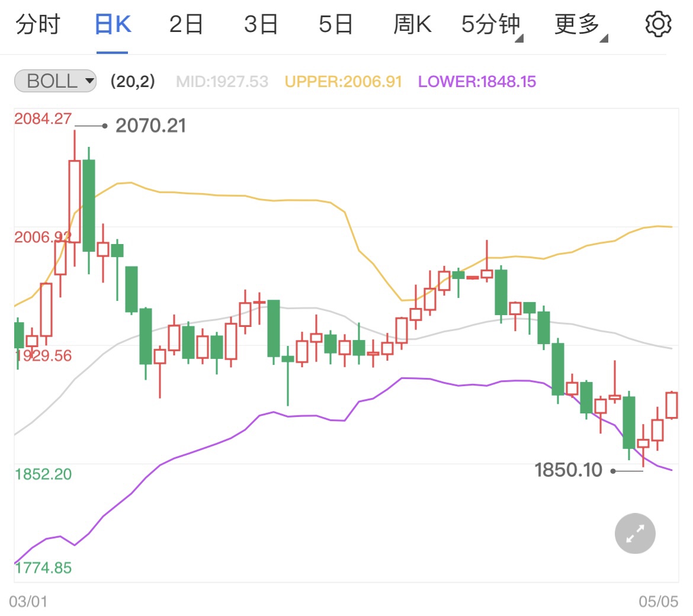Open the 周K weekly chart tab
Viewport: 693px width, 616px height.
pyautogui.click(x=412, y=24)
